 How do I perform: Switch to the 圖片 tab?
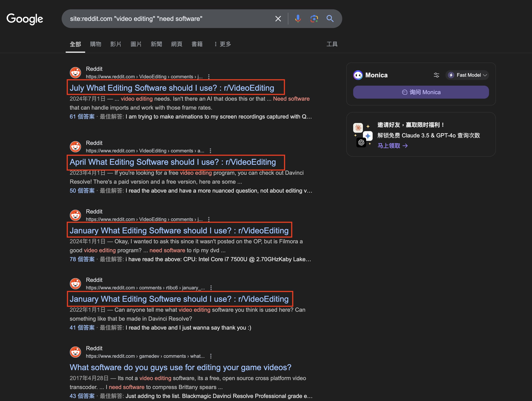[136, 44]
